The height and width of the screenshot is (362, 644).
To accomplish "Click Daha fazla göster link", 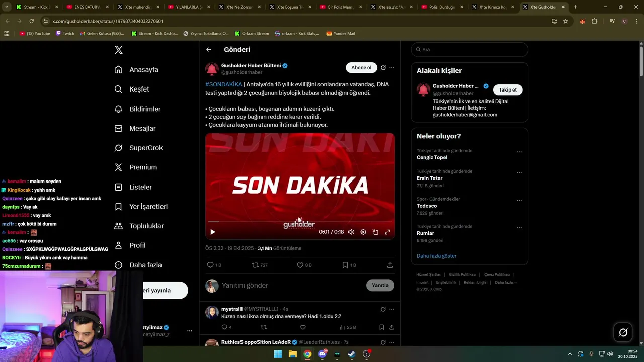I will click(436, 256).
